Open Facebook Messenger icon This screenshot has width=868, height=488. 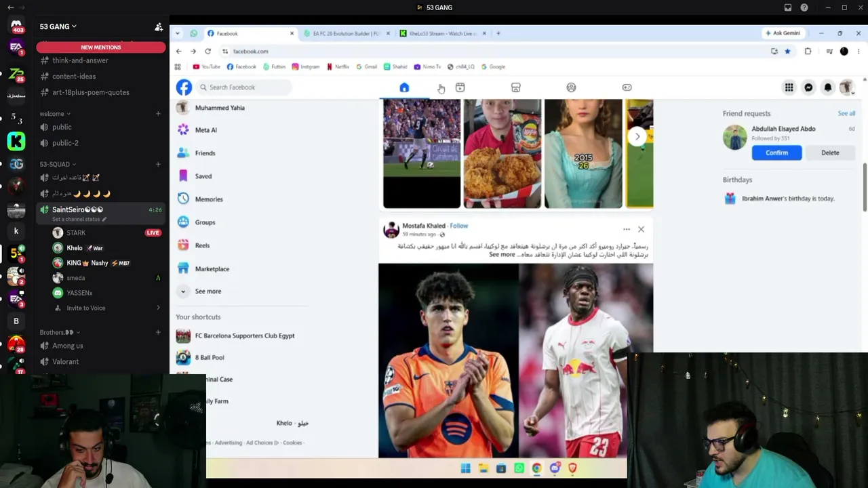[x=808, y=87]
